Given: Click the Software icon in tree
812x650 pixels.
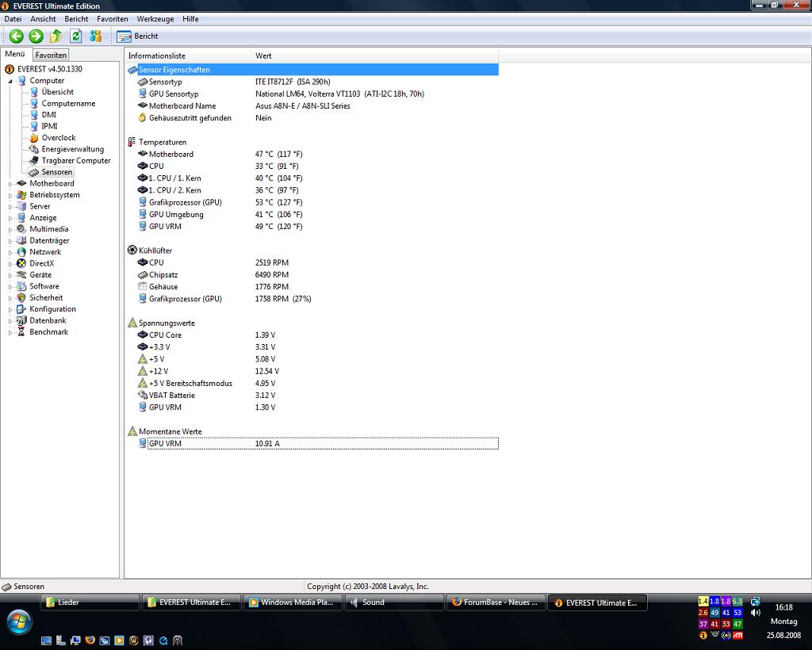Looking at the screenshot, I should tap(21, 286).
